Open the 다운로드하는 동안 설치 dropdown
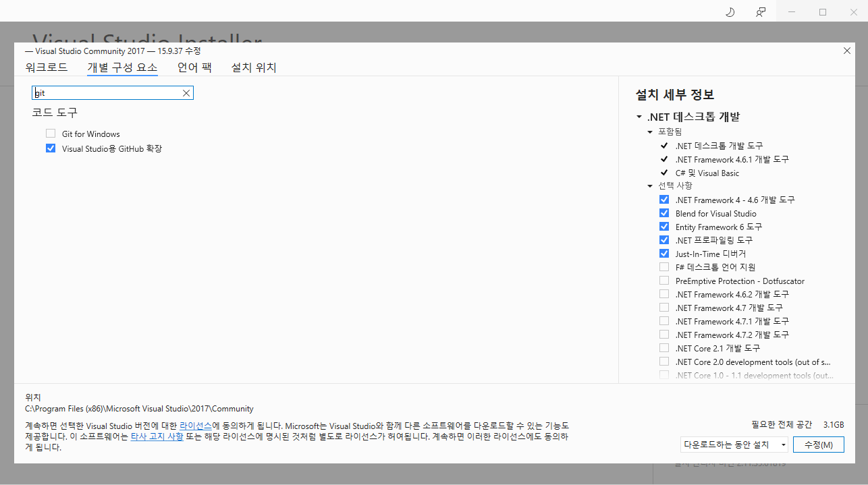868x485 pixels. click(734, 445)
